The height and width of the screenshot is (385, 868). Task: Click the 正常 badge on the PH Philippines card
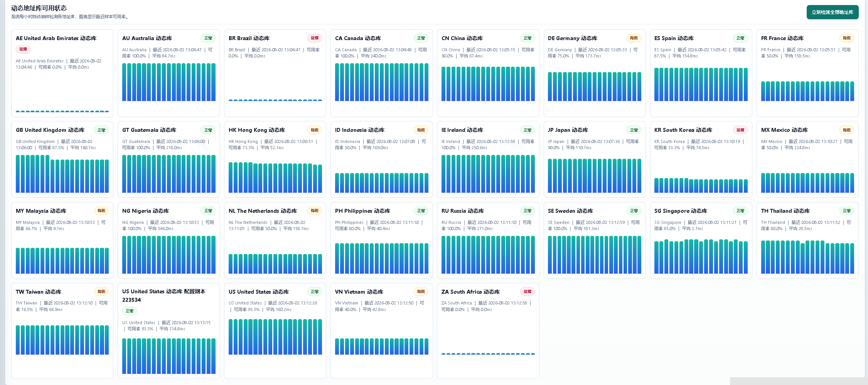421,211
